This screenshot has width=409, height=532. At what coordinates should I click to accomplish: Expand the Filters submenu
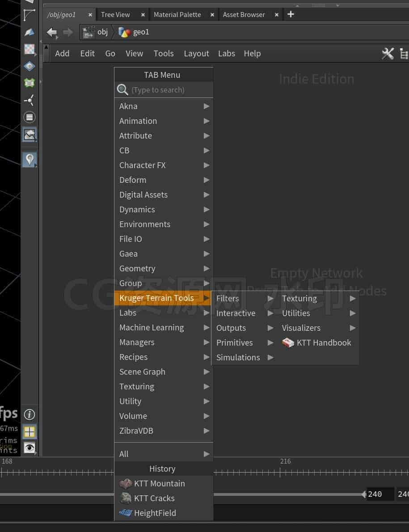pos(245,299)
